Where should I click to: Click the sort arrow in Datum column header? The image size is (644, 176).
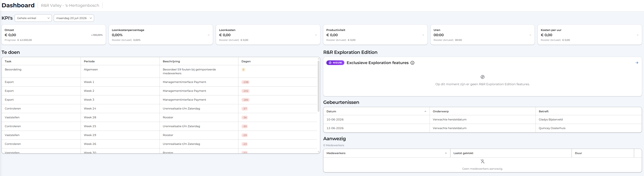tap(425, 111)
